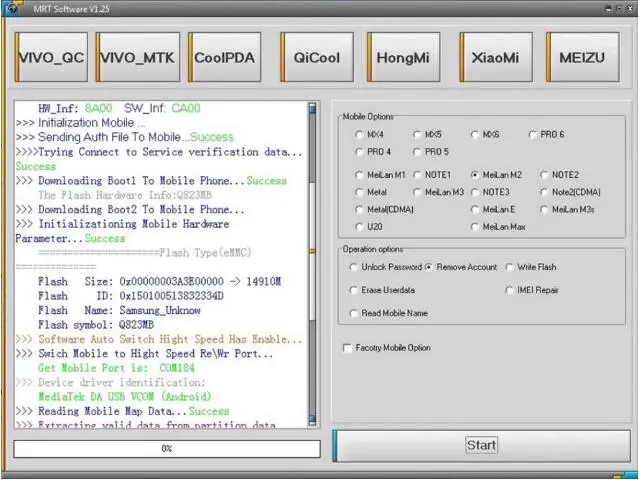The width and height of the screenshot is (639, 480).
Task: Select the MX4 model radio button
Action: 359,134
